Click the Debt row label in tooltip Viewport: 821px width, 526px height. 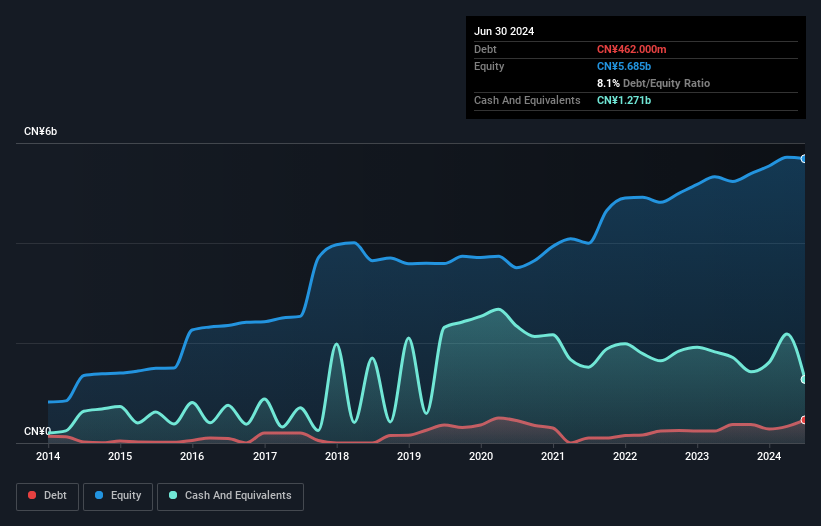[485, 49]
